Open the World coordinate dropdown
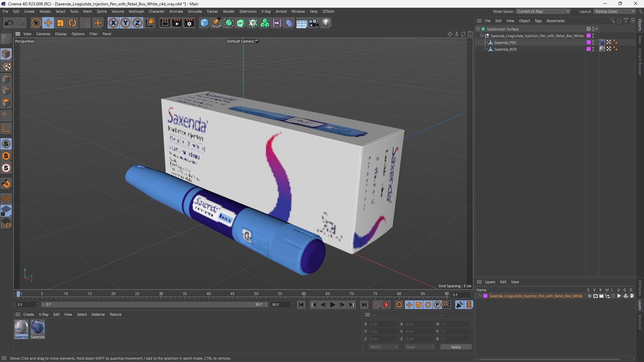Image resolution: width=644 pixels, height=362 pixels. (x=384, y=347)
